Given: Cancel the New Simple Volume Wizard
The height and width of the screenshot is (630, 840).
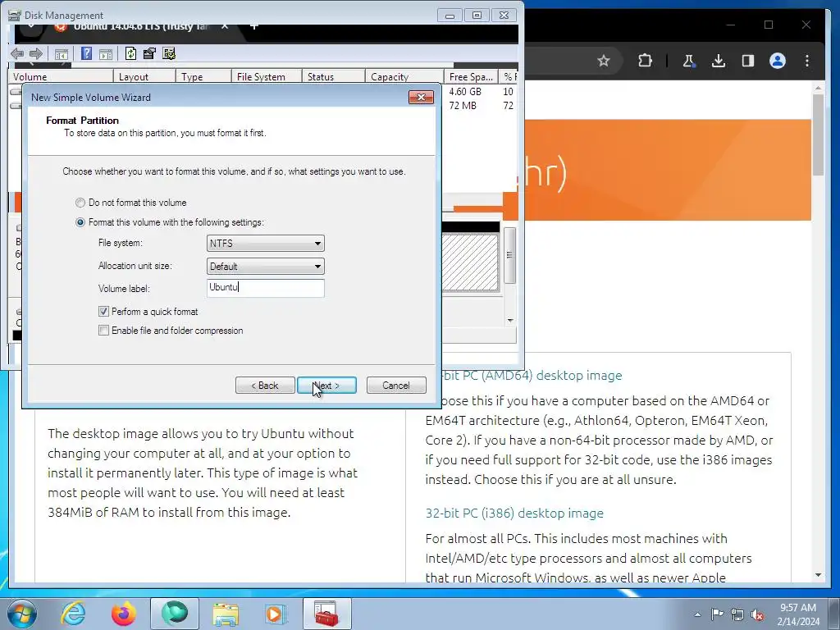Looking at the screenshot, I should [x=396, y=386].
